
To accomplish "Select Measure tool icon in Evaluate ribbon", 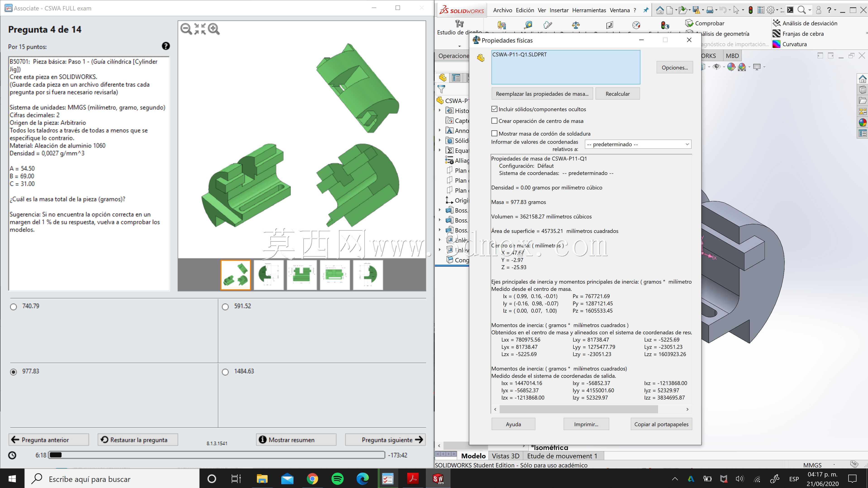I will [x=528, y=25].
